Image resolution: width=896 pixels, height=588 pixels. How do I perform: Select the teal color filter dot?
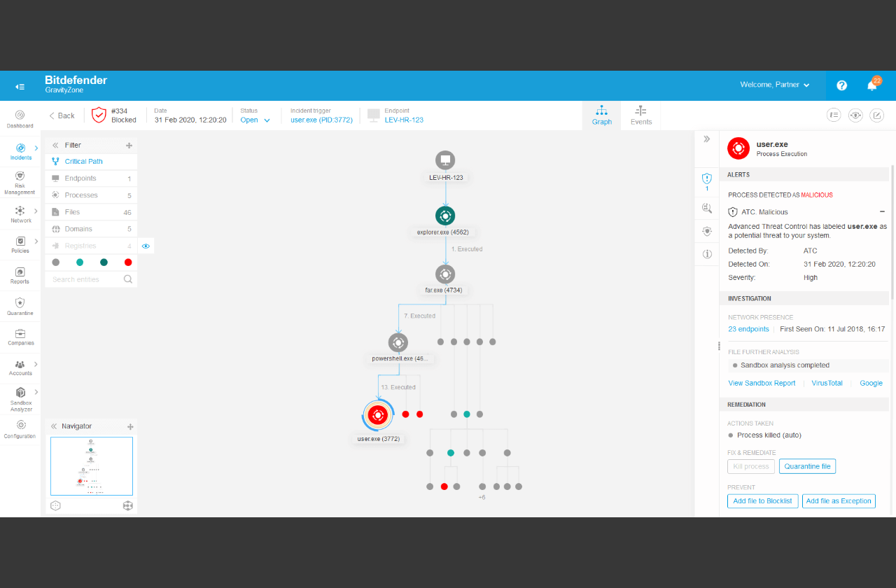80,262
